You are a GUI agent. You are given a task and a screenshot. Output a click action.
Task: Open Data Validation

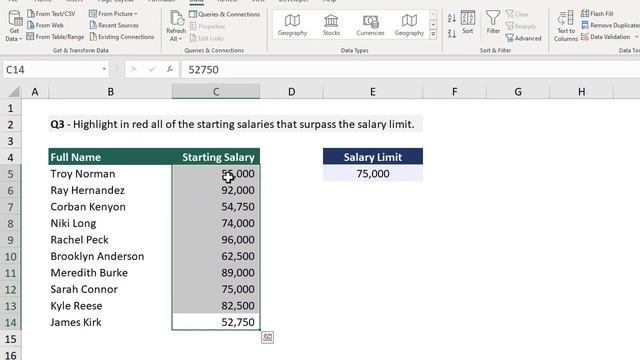coord(606,37)
